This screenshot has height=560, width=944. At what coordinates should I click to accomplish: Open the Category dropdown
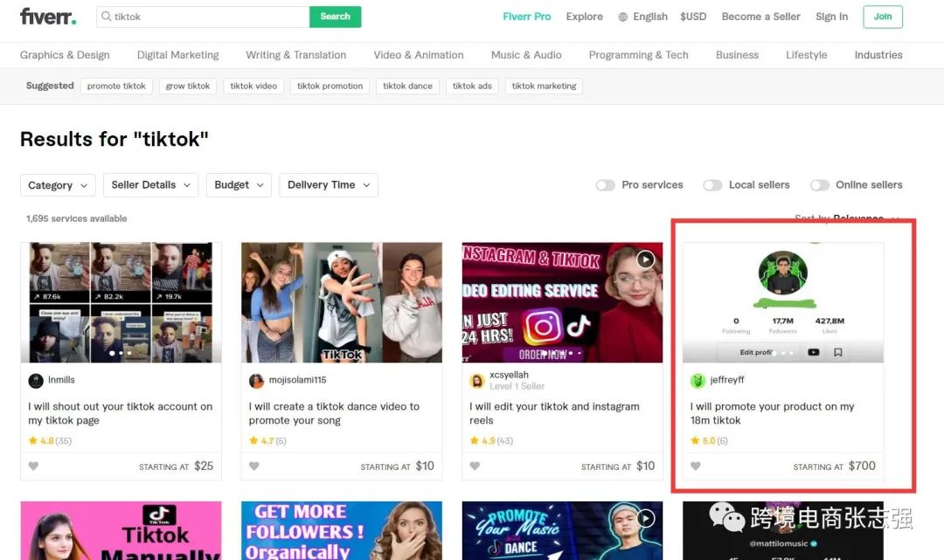pyautogui.click(x=58, y=185)
